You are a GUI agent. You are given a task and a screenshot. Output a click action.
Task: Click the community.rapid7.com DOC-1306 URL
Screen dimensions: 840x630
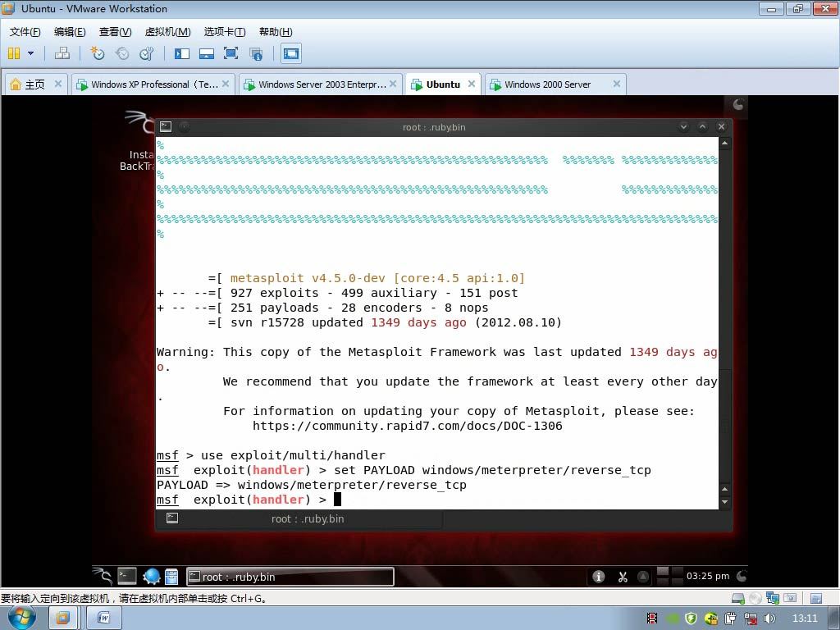point(407,426)
